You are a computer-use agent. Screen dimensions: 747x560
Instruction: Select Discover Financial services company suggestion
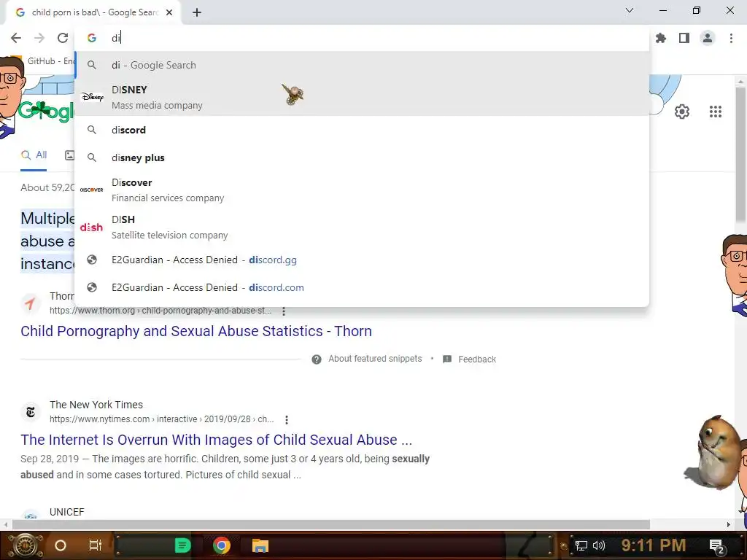[362, 190]
